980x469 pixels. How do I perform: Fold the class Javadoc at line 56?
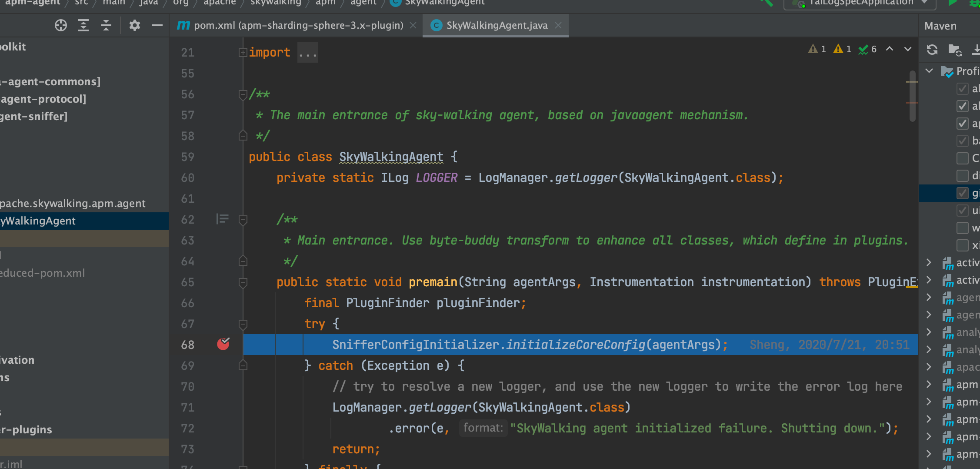point(243,94)
